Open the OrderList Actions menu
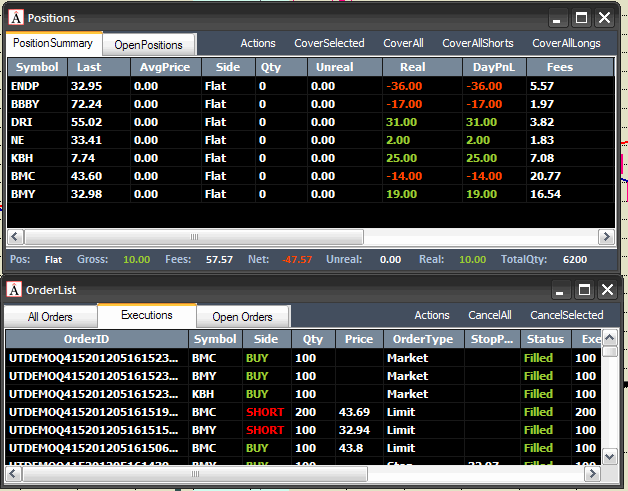Image resolution: width=628 pixels, height=491 pixels. click(432, 315)
